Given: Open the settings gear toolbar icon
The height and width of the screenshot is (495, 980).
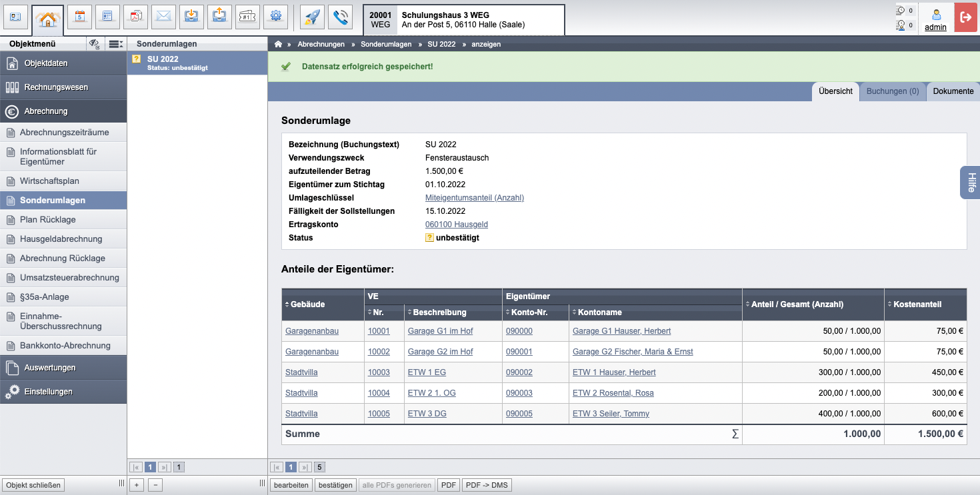Looking at the screenshot, I should point(276,17).
